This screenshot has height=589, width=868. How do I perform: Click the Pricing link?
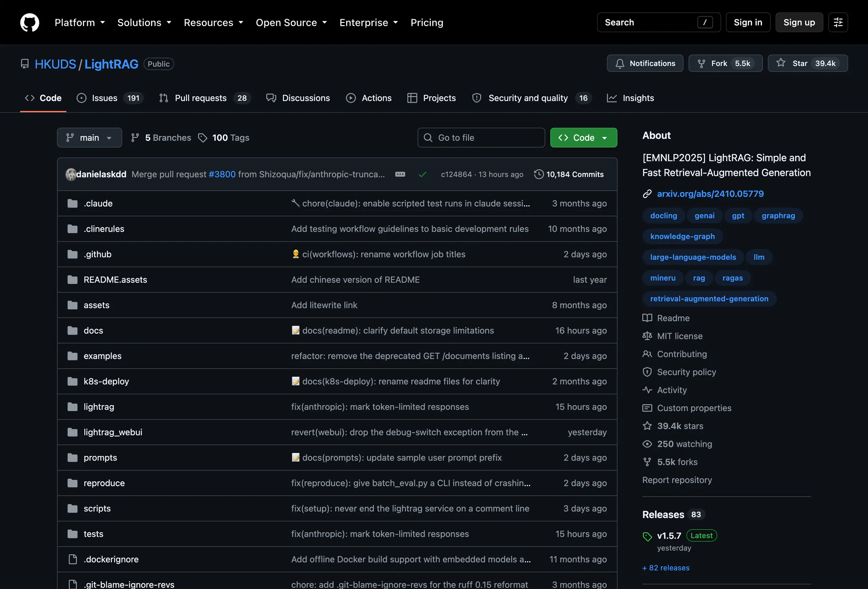427,22
